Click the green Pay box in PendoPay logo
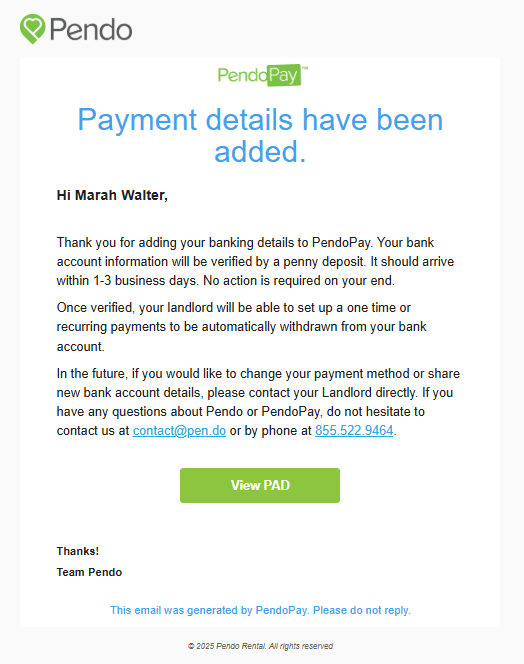This screenshot has height=664, width=524. [x=284, y=75]
